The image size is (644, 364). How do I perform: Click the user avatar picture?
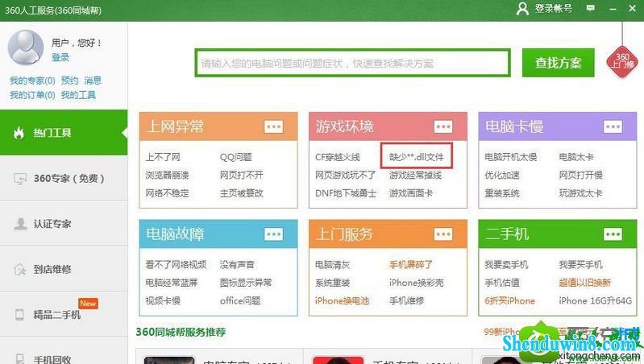click(26, 48)
